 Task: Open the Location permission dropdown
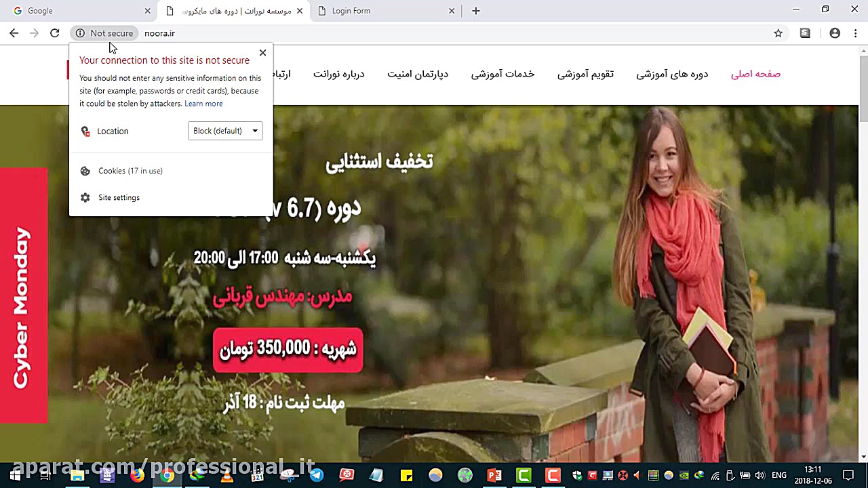click(x=224, y=131)
